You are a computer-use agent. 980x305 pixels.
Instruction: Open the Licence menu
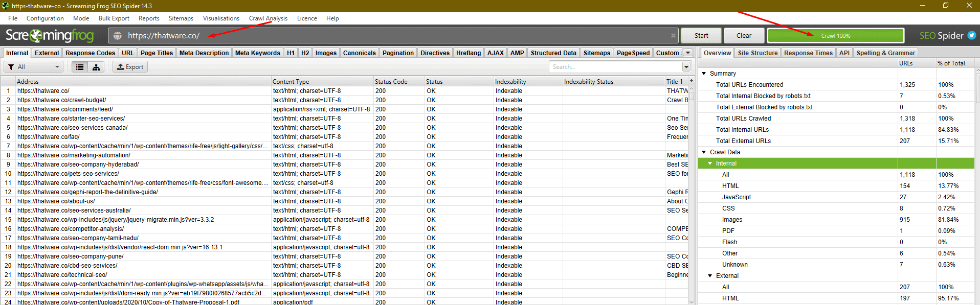pos(307,18)
